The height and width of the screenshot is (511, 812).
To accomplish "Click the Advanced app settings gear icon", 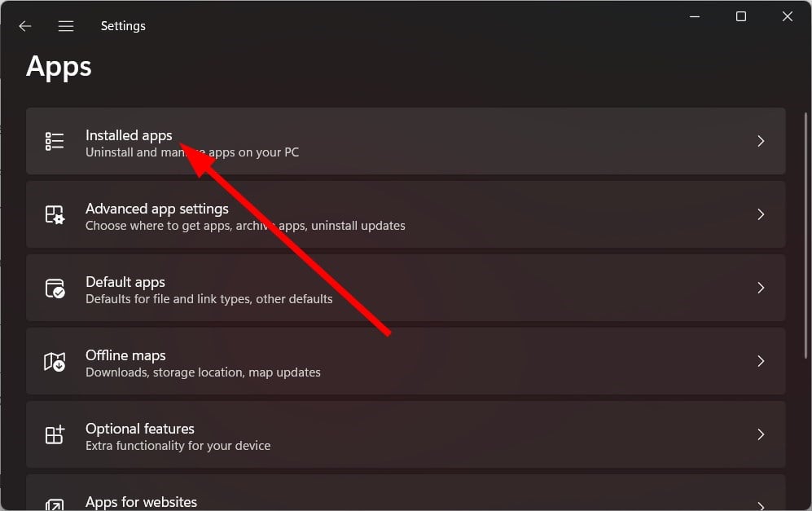I will (x=55, y=214).
